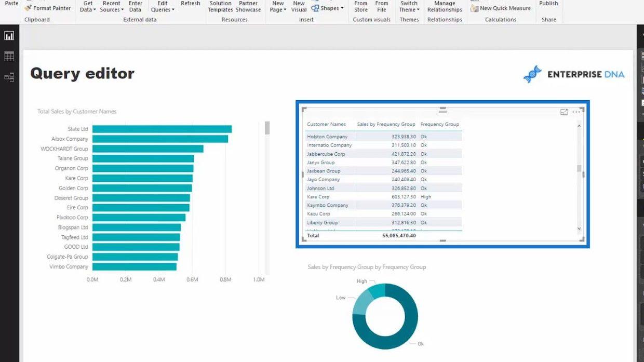Import custom visual From File

point(382,6)
